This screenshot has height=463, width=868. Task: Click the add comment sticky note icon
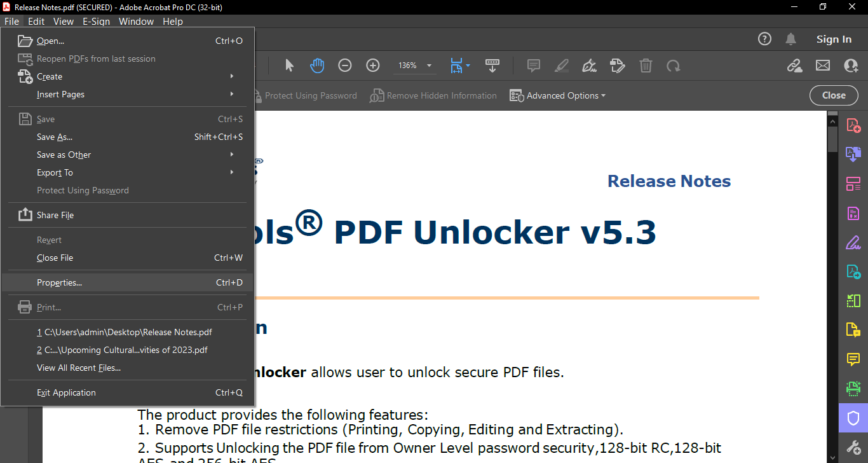click(x=534, y=66)
